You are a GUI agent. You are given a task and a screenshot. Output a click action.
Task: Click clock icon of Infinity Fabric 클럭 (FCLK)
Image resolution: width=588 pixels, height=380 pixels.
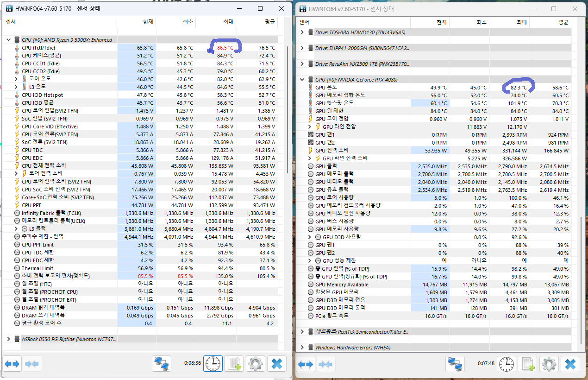17,213
